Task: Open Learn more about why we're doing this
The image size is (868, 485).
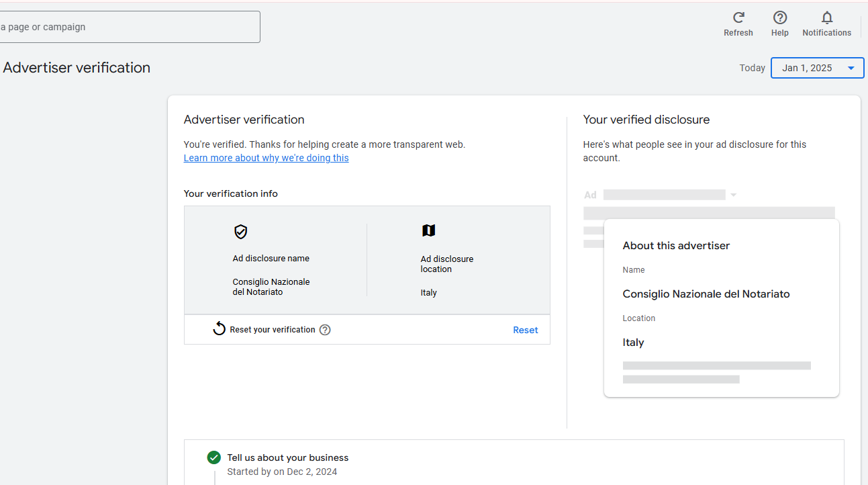Action: point(267,158)
